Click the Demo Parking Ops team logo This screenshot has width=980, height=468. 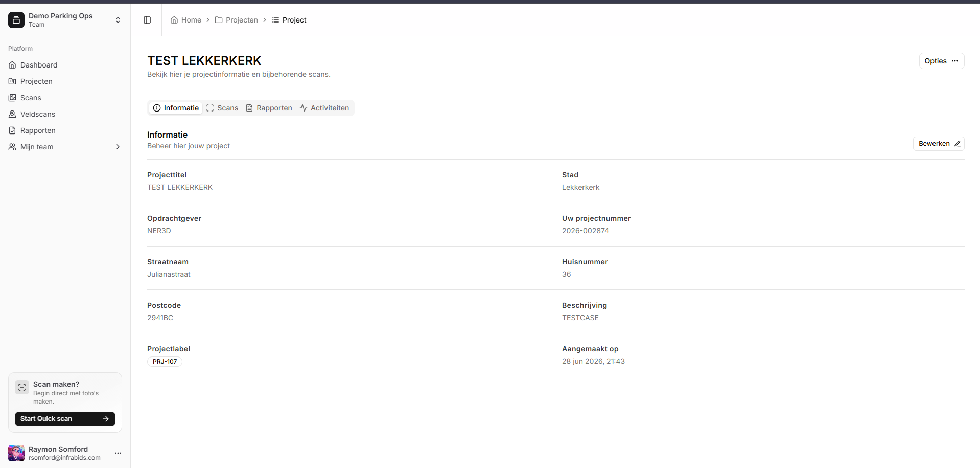click(x=16, y=20)
